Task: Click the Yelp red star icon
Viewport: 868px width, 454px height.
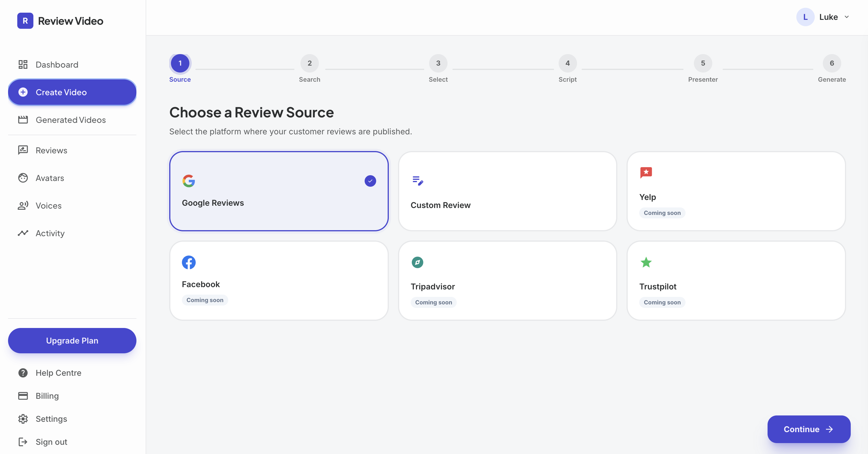Action: click(646, 173)
